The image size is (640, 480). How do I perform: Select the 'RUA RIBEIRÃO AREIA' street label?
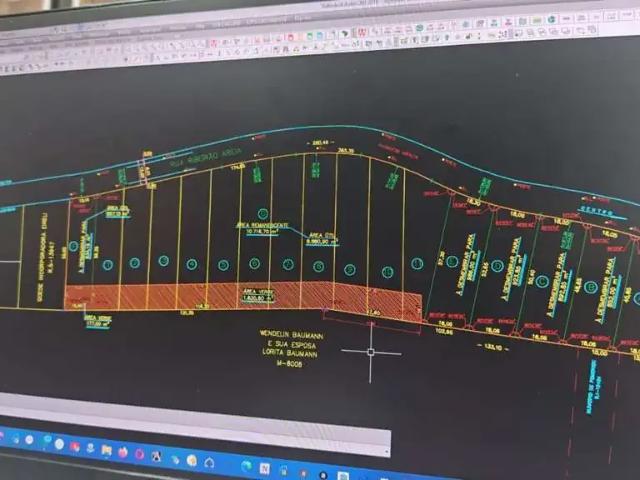206,157
